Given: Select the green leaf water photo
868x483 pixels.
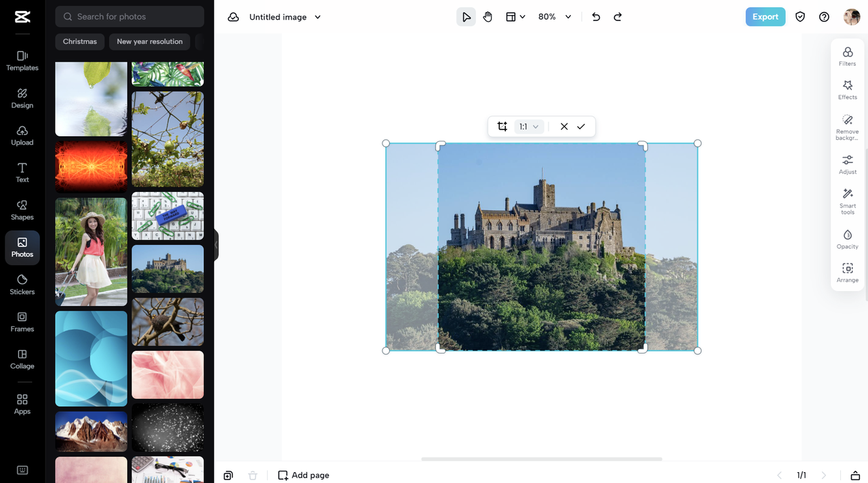Looking at the screenshot, I should tap(91, 99).
